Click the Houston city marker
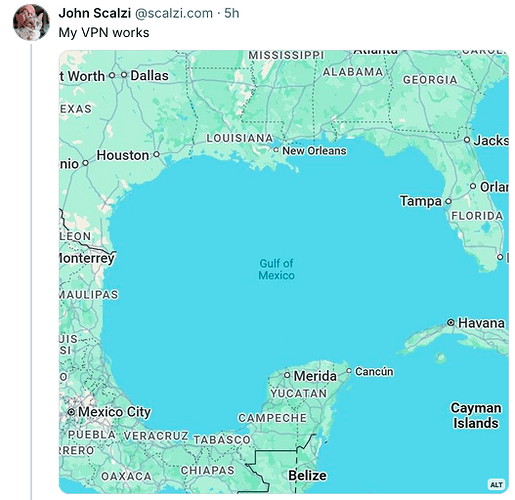The image size is (515, 500). click(156, 155)
